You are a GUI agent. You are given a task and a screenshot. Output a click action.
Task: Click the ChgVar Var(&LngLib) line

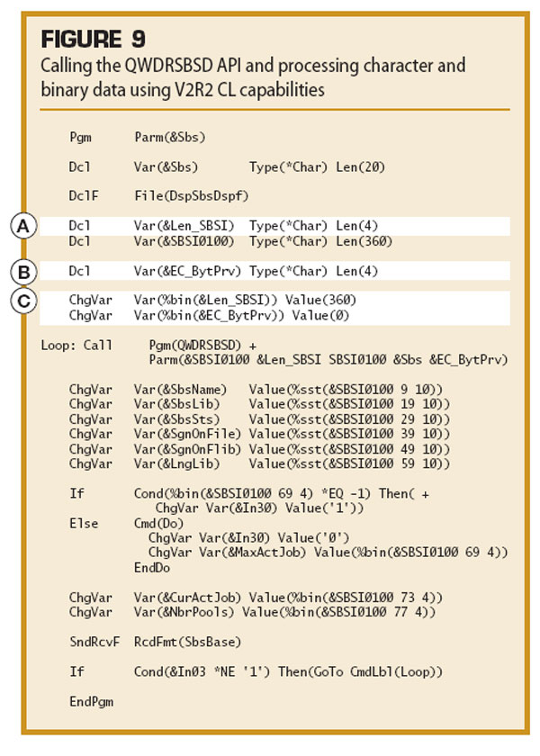259,463
